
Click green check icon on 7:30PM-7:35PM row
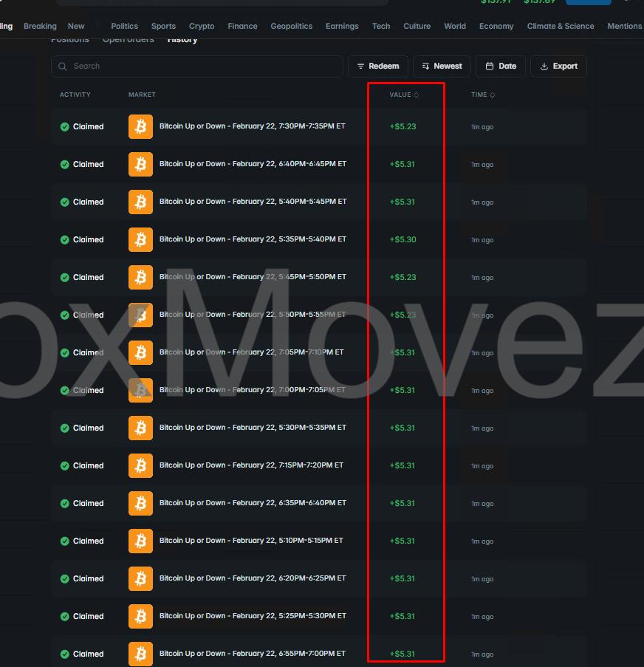coord(65,127)
